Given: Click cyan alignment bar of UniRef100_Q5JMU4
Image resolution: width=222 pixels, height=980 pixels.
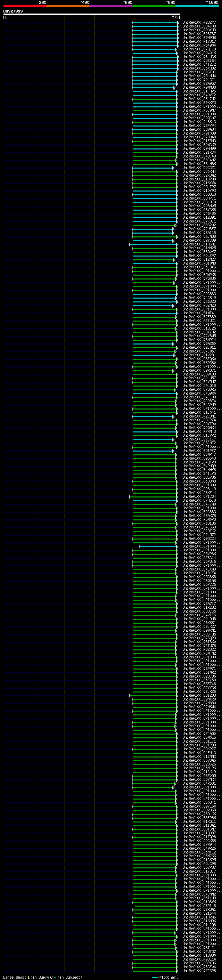Looking at the screenshot, I should [x=155, y=76].
